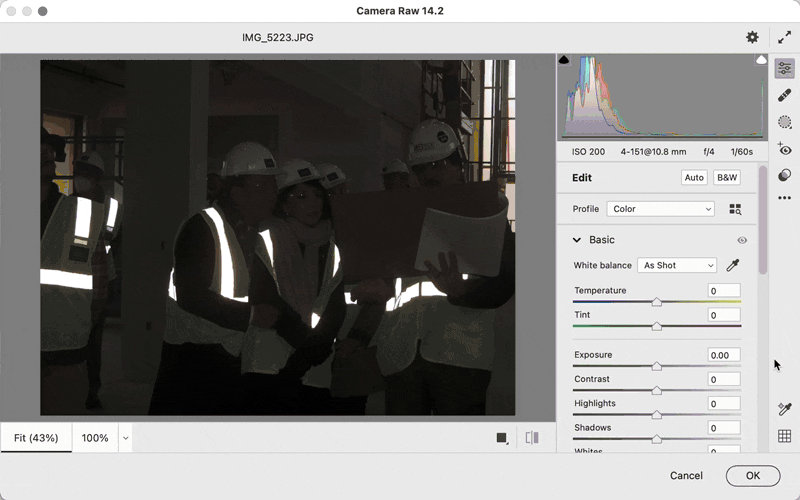This screenshot has height=500, width=800.
Task: Click the Shadows slider handle
Action: tap(657, 439)
